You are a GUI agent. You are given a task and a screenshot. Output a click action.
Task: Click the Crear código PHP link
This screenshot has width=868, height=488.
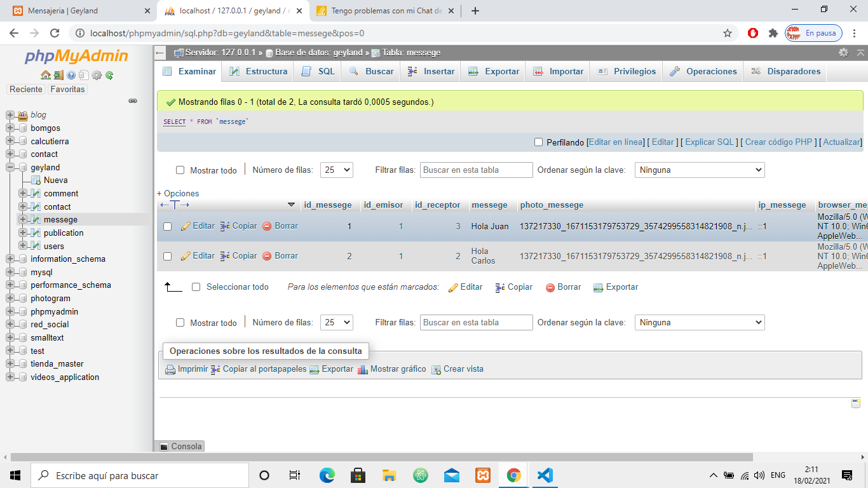click(x=779, y=142)
